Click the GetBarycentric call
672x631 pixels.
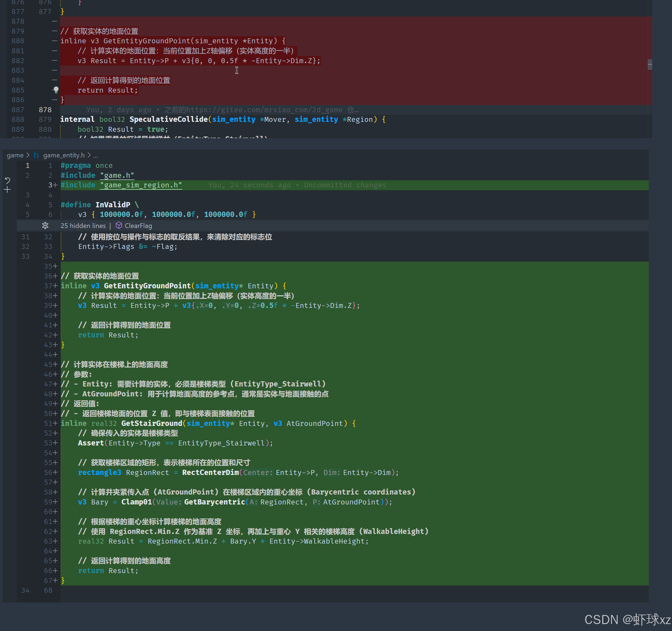214,502
